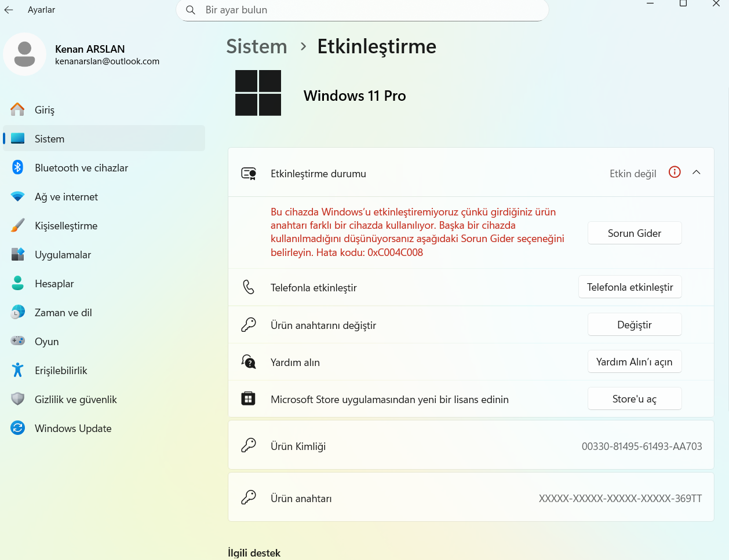Click the Yardım alın help chat icon
Viewport: 729px width, 560px height.
pos(249,362)
